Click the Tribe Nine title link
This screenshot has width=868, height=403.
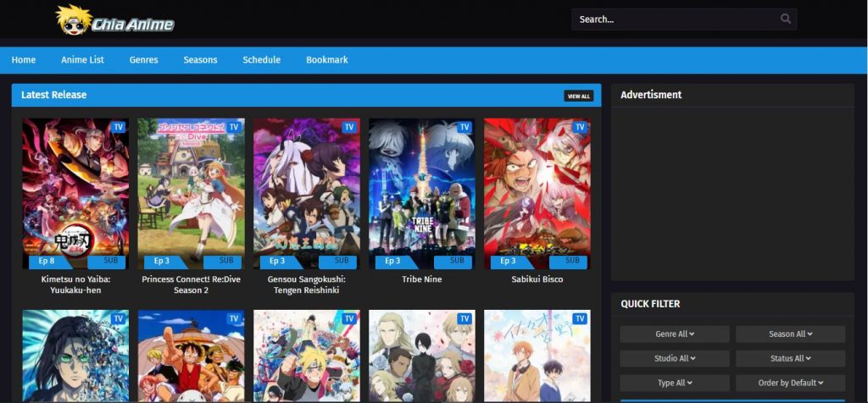coord(422,279)
